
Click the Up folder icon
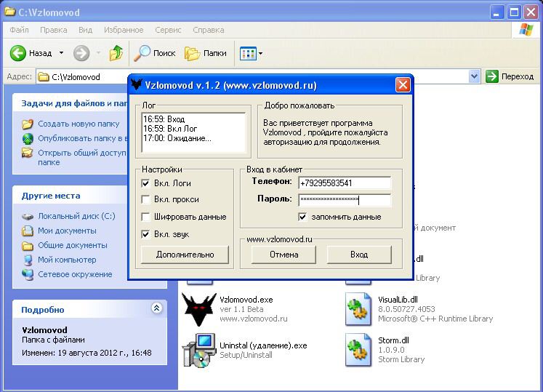(x=116, y=53)
